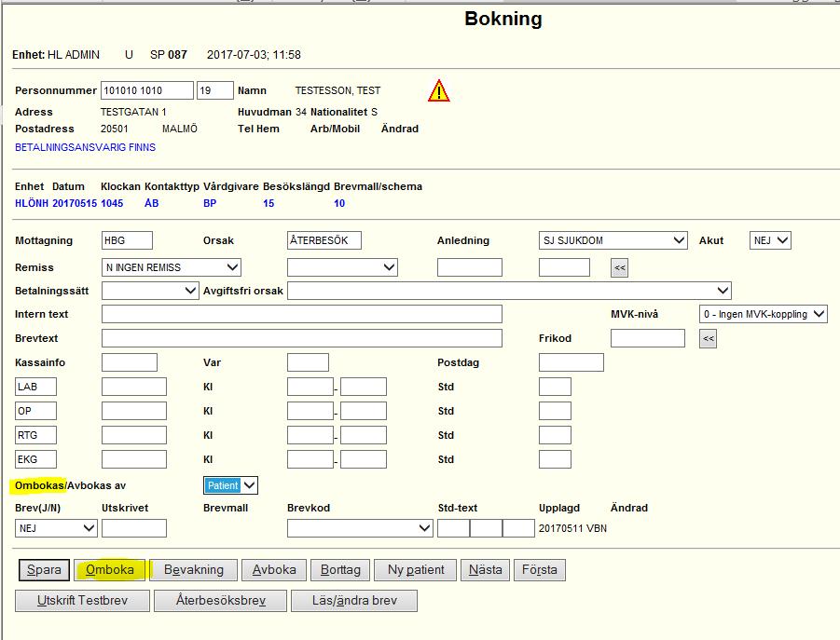The image size is (840, 640).
Task: Open Ombokas/Avbokas av Patient dropdown
Action: coord(231,486)
